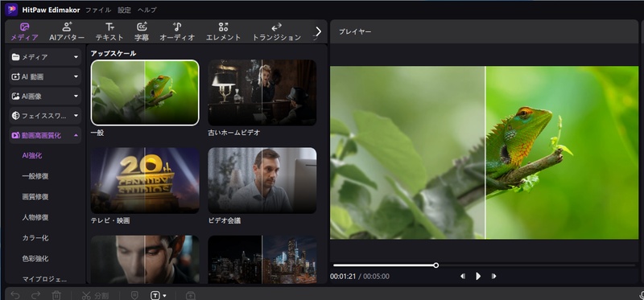Click the テレビ・映画 label
This screenshot has height=300, width=644.
(x=110, y=220)
